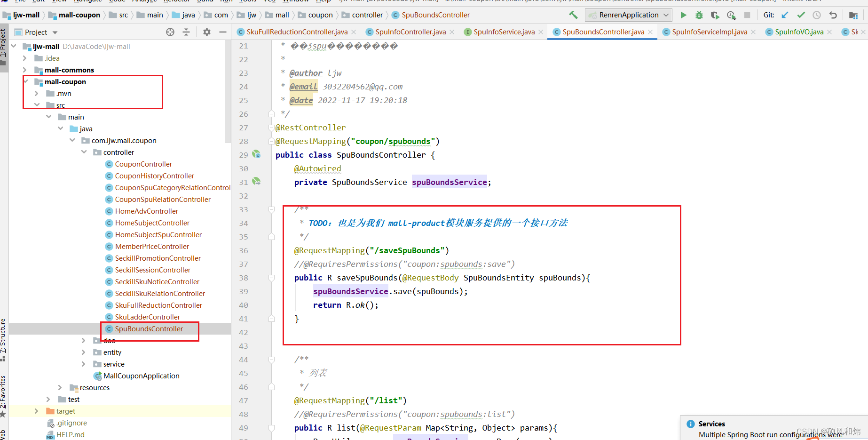Start debugging with the bug icon
868x440 pixels.
point(699,15)
